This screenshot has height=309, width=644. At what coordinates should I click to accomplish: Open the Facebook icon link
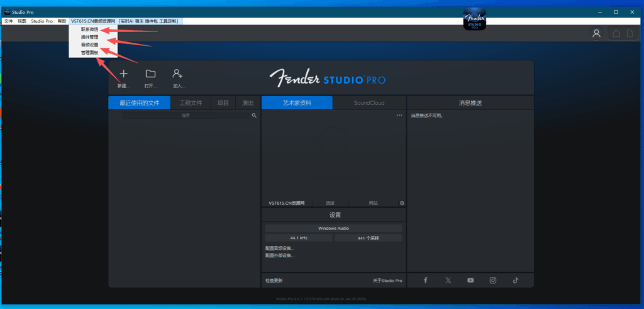426,280
